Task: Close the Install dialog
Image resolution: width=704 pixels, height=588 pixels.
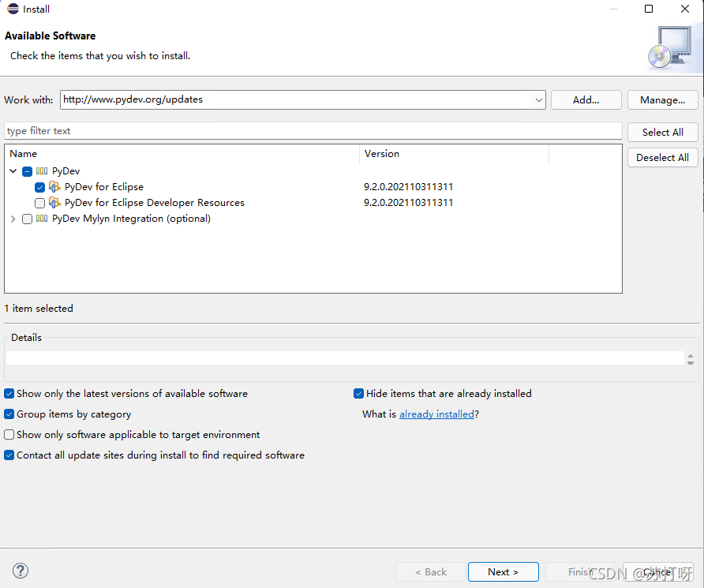Action: [x=685, y=9]
